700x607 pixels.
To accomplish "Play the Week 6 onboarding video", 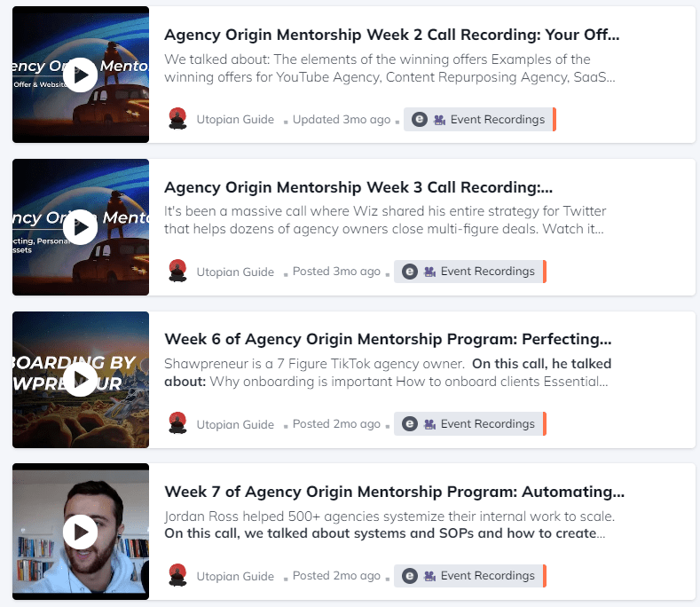I will pyautogui.click(x=81, y=380).
